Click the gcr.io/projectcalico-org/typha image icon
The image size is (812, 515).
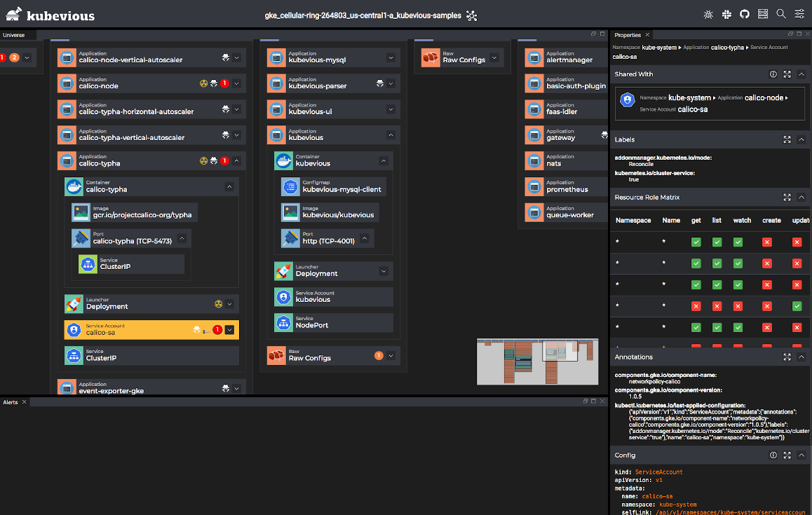point(81,212)
